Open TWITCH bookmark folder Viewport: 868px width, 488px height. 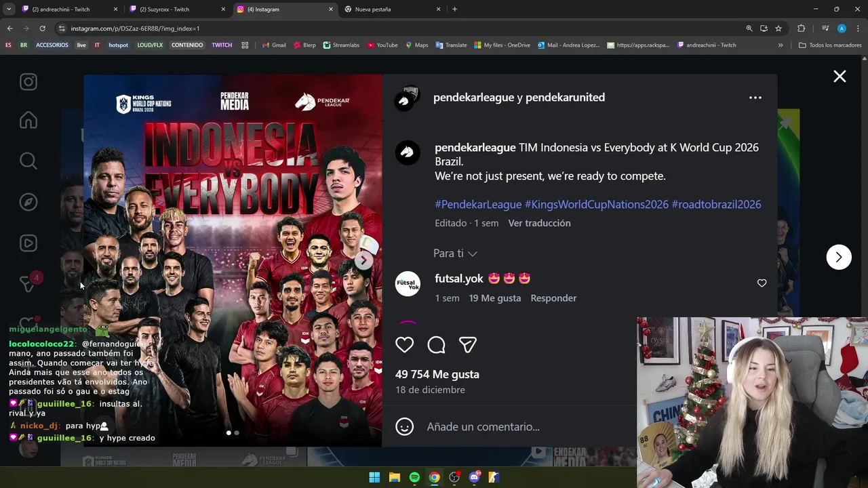222,45
